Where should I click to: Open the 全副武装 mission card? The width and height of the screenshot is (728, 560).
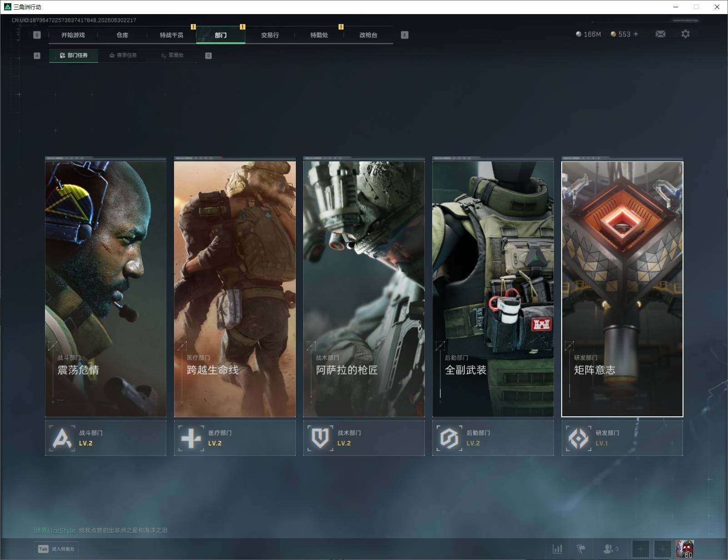click(x=493, y=289)
